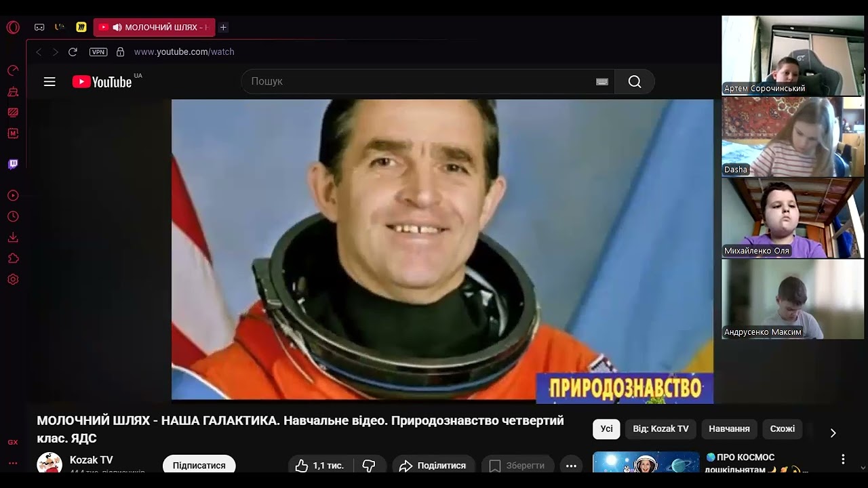The height and width of the screenshot is (488, 868).
Task: Open the Opera main menu logo
Action: (13, 27)
